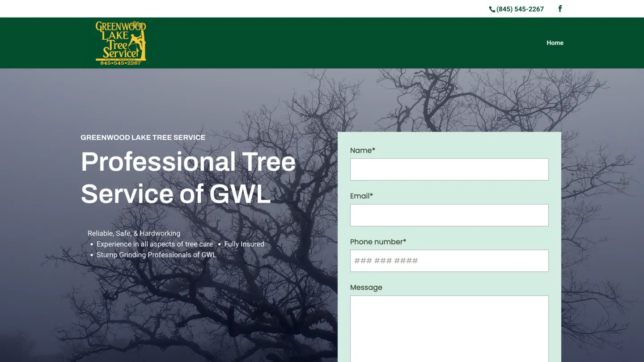Click the Greenwood Lake Tree Service logo
This screenshot has width=644, height=362.
tap(120, 42)
